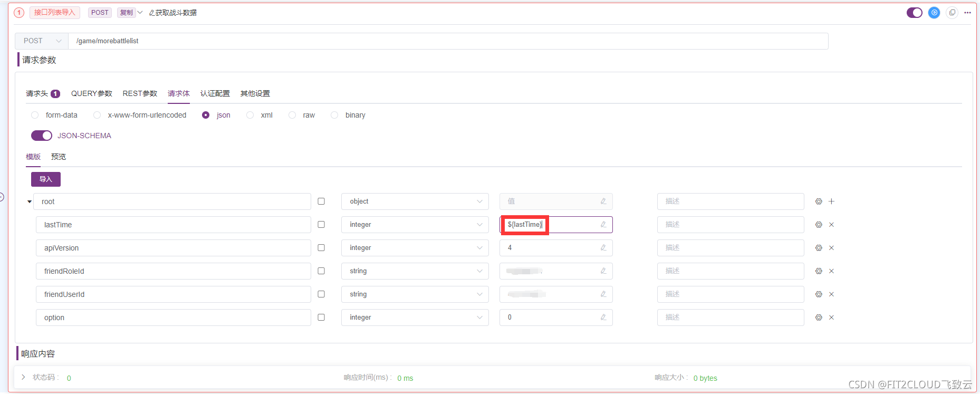Click the request URL path field

pyautogui.click(x=448, y=41)
